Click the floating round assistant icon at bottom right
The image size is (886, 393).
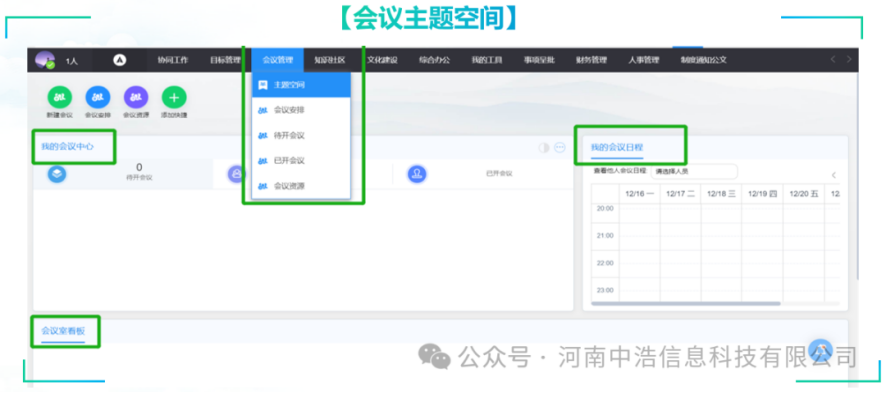820,351
